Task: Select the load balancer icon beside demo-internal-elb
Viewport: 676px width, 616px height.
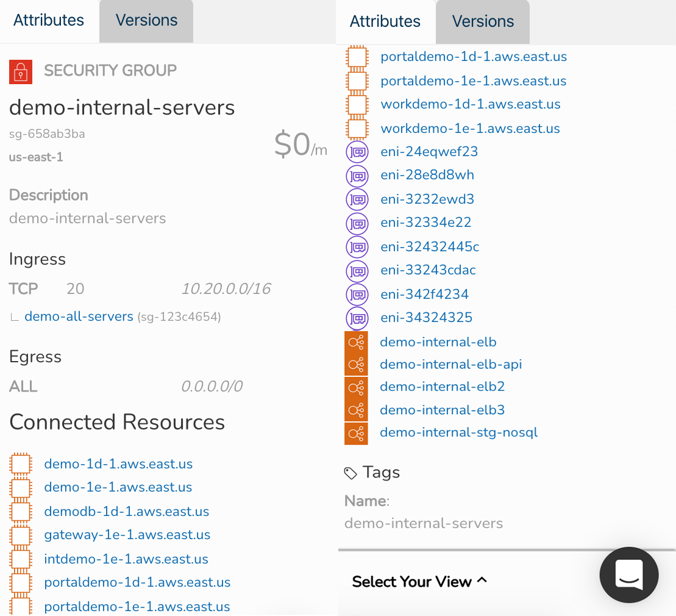Action: pos(356,342)
